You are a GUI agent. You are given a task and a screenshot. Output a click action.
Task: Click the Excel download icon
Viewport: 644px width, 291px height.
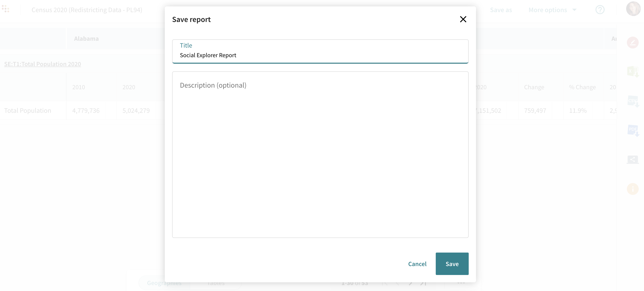(x=633, y=72)
